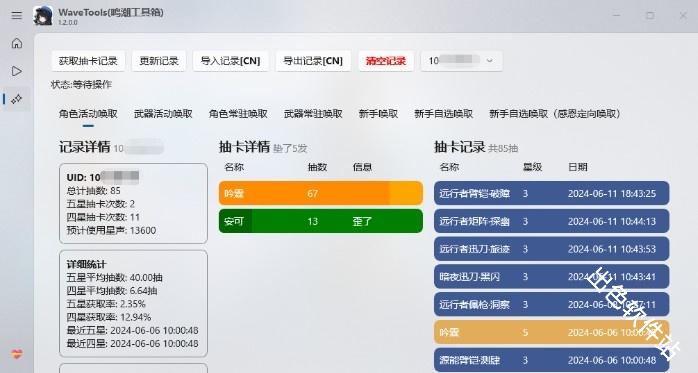This screenshot has width=698, height=373.
Task: Maximize the WaveTools window
Action: click(x=650, y=16)
